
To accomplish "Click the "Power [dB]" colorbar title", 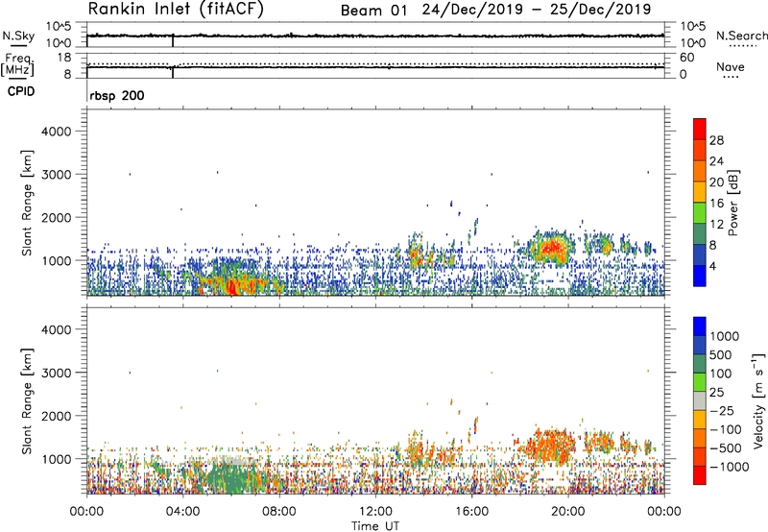I will [x=732, y=203].
